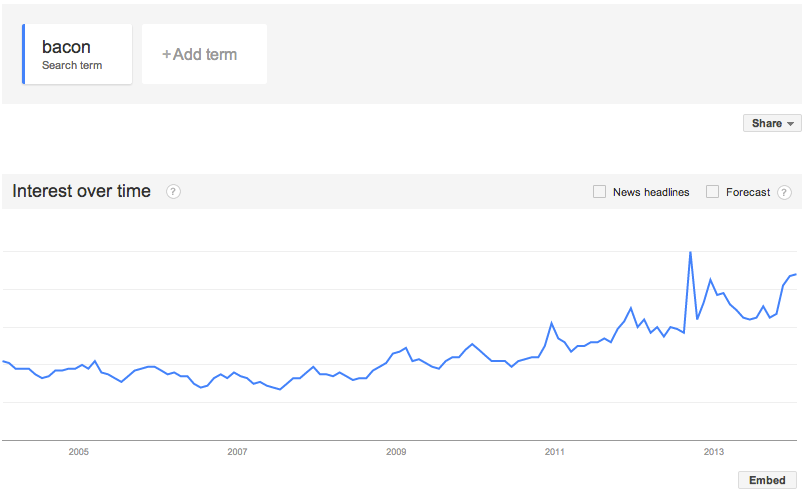
Task: Tick the Forecast checkbox
Action: pyautogui.click(x=712, y=191)
